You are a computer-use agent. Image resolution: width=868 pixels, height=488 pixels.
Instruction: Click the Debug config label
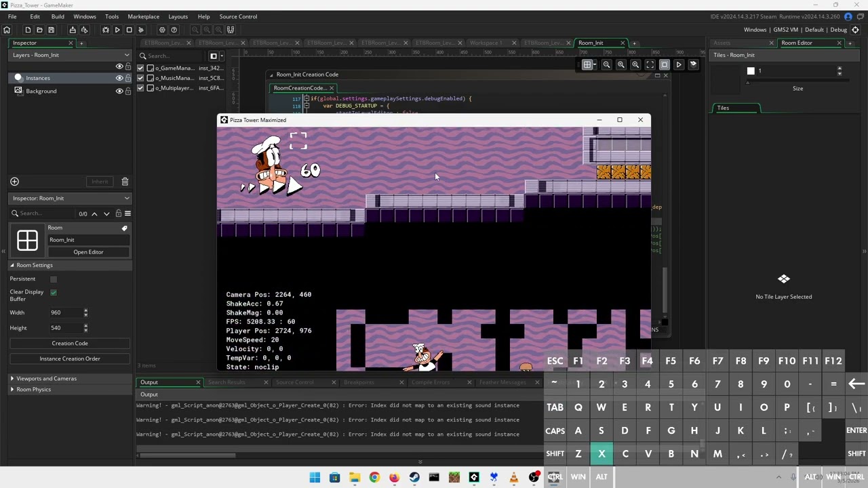point(839,30)
